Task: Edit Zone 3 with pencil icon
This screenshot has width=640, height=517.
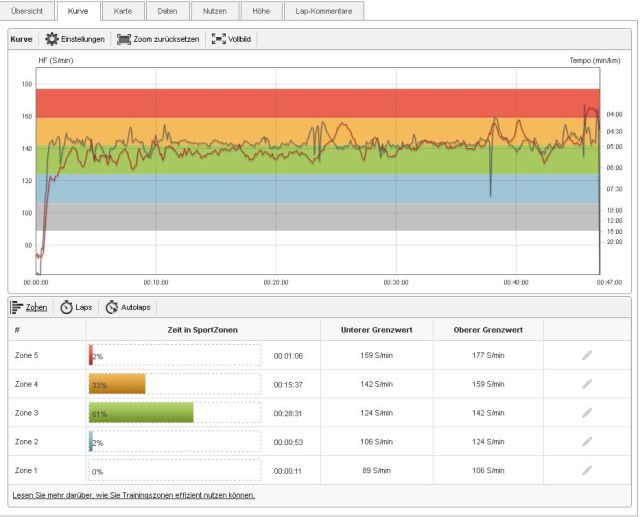Action: (587, 413)
